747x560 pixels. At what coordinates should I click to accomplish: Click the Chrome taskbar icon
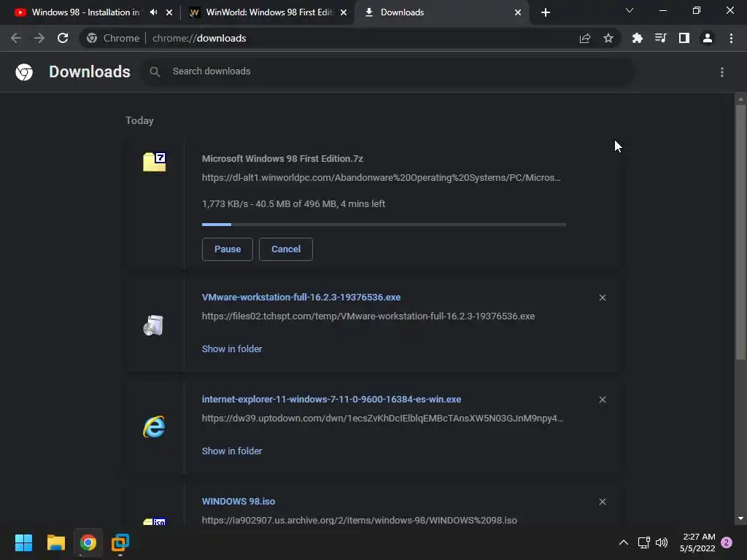pyautogui.click(x=88, y=542)
